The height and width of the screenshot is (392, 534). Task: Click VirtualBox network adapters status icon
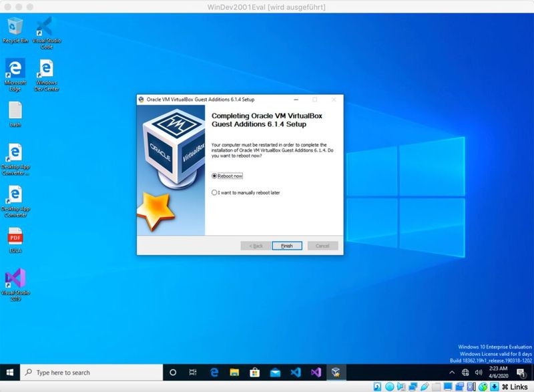click(413, 387)
